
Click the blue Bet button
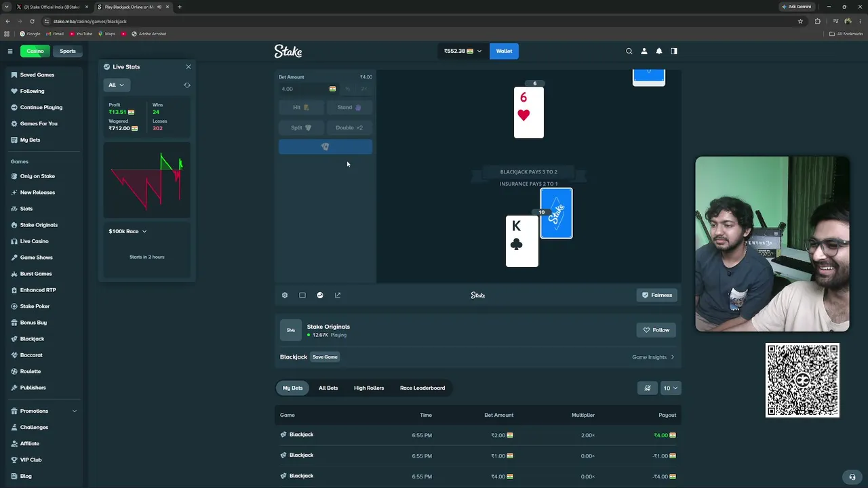pos(325,146)
